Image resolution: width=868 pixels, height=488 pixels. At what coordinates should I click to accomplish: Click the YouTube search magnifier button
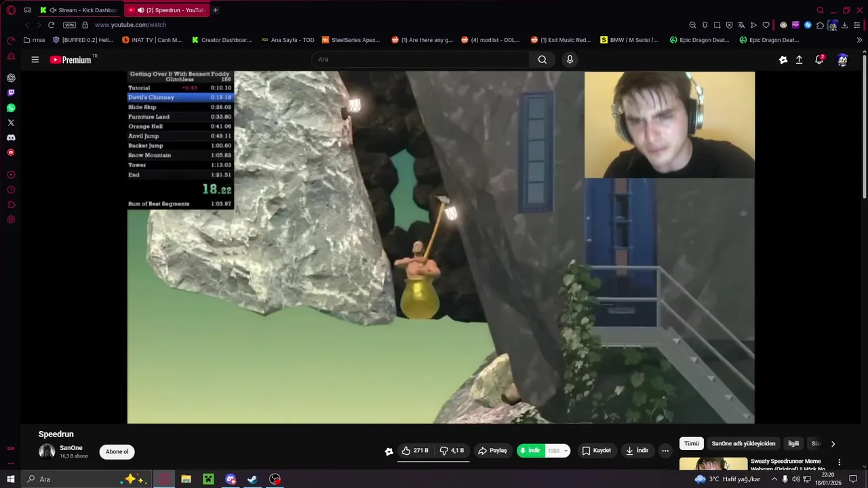542,60
